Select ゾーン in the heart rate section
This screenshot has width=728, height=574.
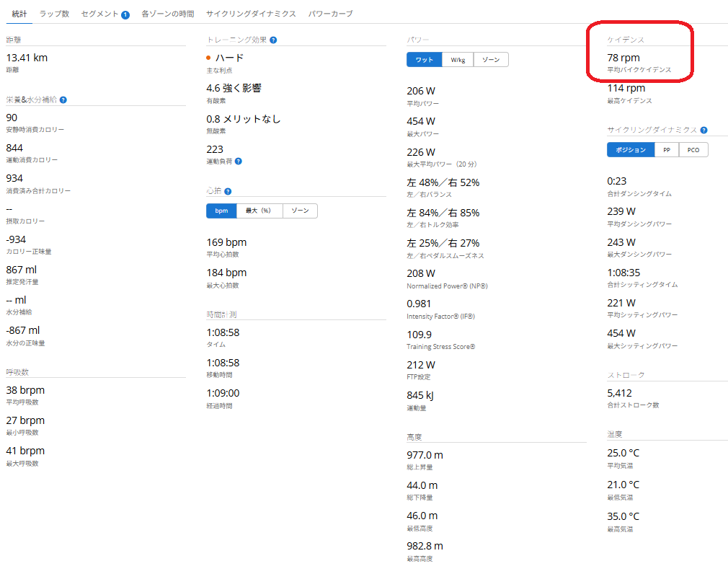pos(300,211)
